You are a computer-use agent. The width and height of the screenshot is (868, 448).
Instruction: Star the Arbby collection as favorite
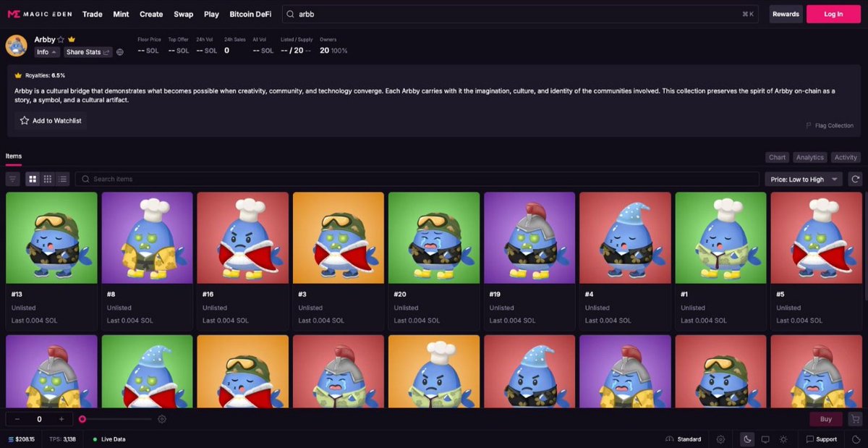[61, 40]
